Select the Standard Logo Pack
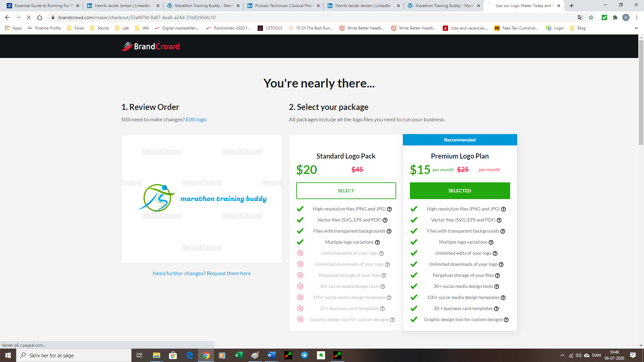This screenshot has width=644, height=362. coord(346,191)
